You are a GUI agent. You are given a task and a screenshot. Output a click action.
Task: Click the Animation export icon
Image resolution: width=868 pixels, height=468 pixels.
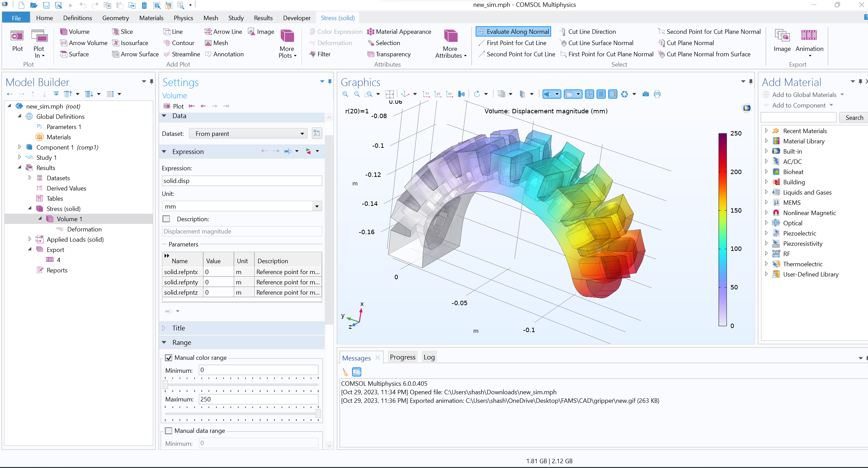pyautogui.click(x=809, y=36)
